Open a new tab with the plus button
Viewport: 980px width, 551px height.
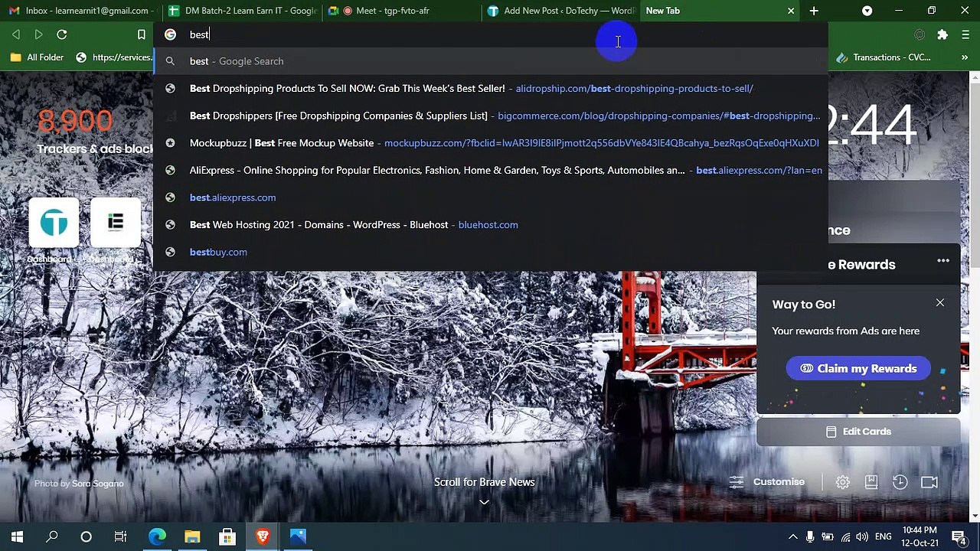(814, 11)
